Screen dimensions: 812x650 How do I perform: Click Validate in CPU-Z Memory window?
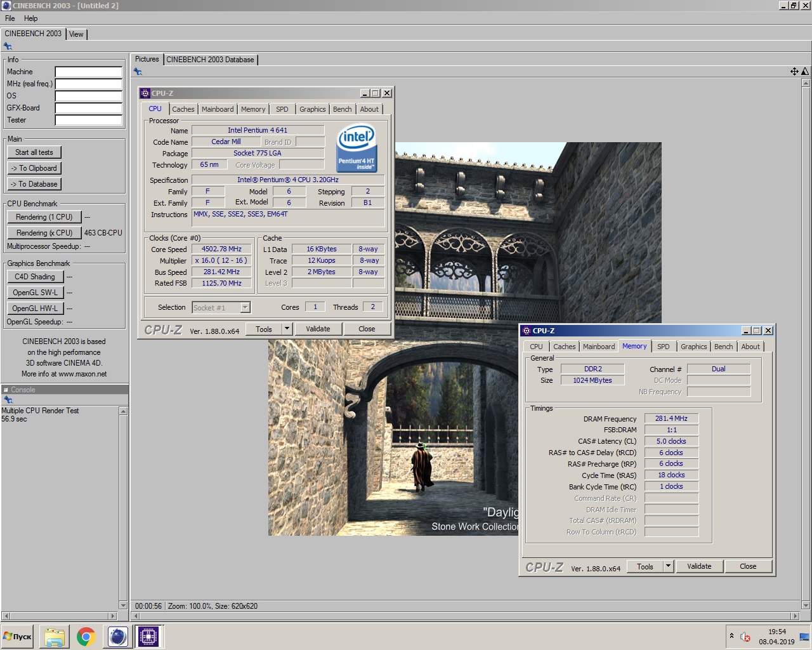click(x=699, y=566)
